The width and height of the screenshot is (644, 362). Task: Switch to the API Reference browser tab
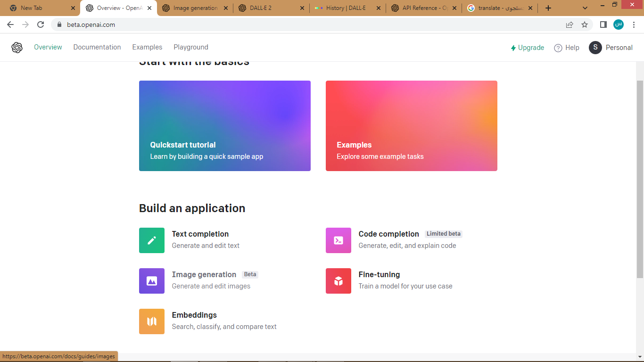[424, 8]
